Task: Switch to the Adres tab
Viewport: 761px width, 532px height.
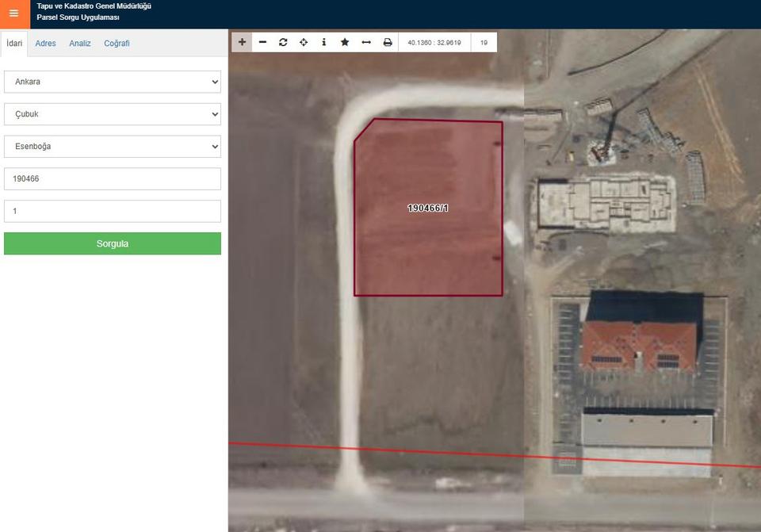Action: (45, 44)
